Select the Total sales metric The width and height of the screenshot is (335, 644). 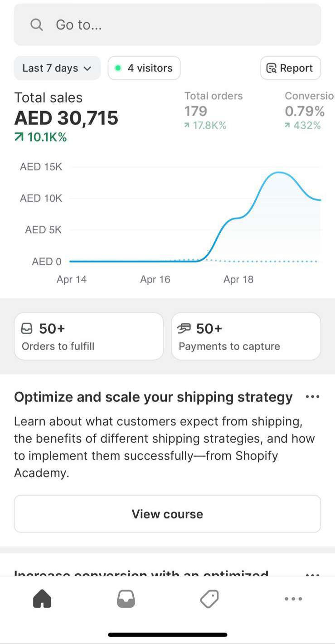(66, 117)
